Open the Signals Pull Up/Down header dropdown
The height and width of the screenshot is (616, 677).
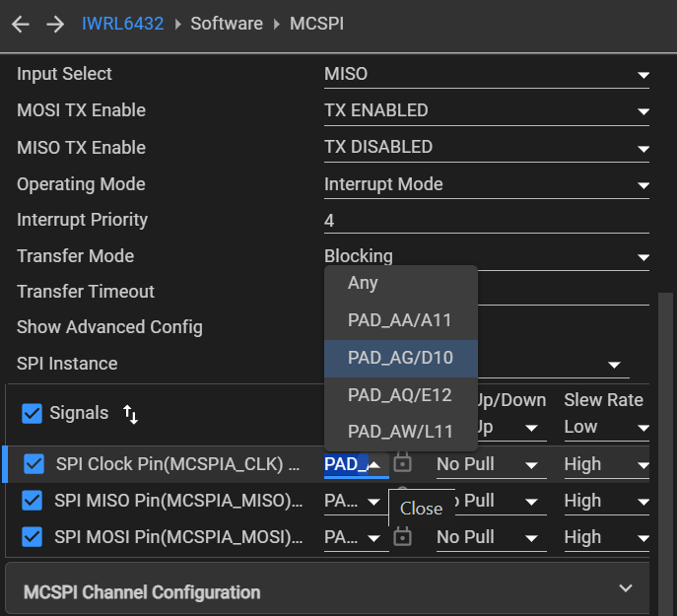(x=512, y=428)
